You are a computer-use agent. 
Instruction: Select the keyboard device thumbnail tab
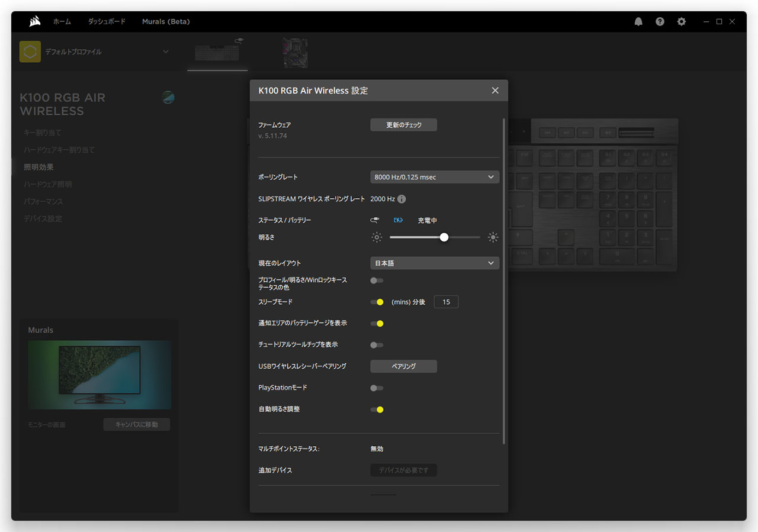[x=217, y=52]
